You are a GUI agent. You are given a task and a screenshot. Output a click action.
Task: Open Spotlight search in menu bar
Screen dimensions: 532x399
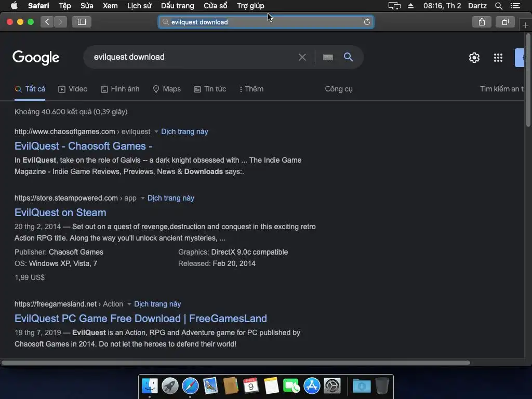(498, 6)
